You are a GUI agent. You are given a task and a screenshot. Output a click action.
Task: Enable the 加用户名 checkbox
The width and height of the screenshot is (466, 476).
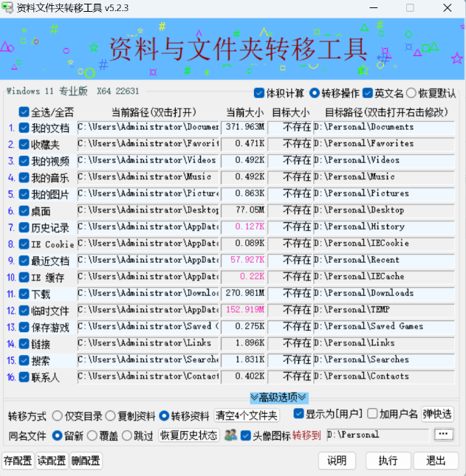(x=373, y=414)
